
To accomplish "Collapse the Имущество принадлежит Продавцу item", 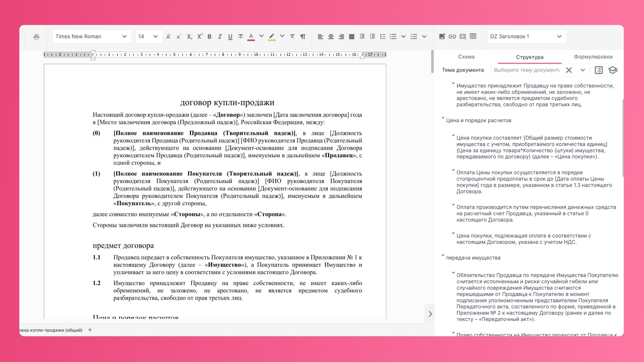I will pyautogui.click(x=453, y=83).
